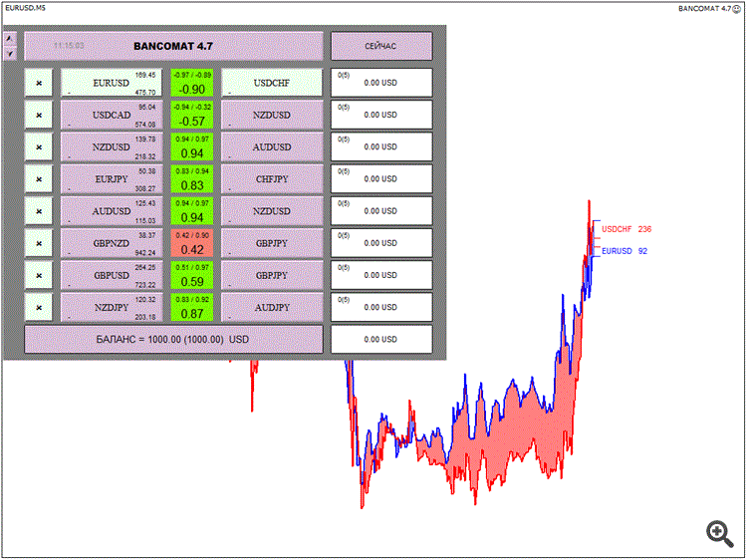Select the AUDJPY pair button
Image resolution: width=747 pixels, height=560 pixels.
(272, 308)
